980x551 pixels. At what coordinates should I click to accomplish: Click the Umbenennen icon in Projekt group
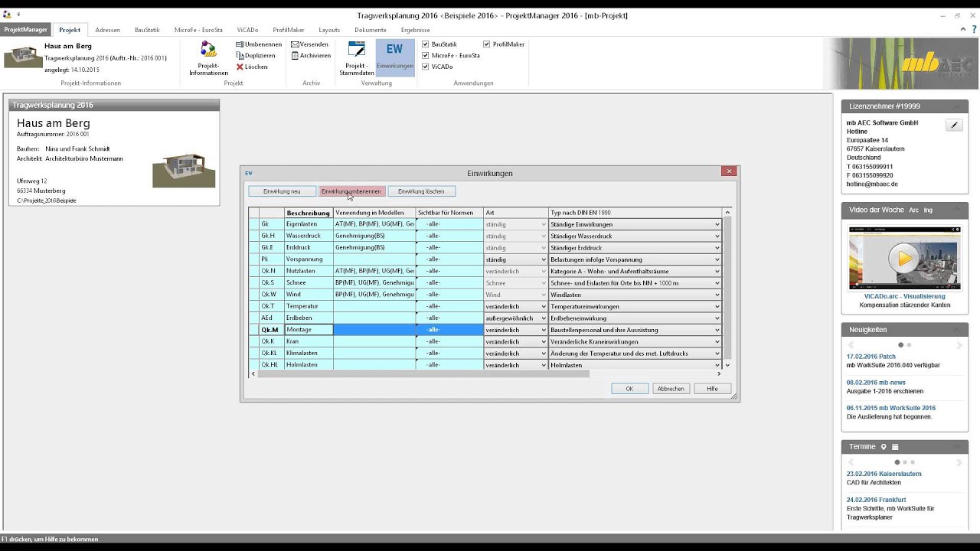[x=240, y=44]
